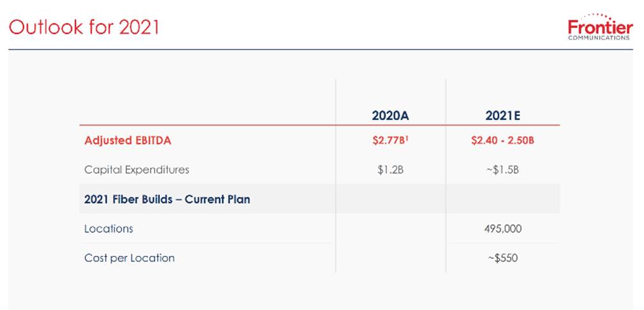Click the $1.2B capital expenditures value

tap(391, 170)
